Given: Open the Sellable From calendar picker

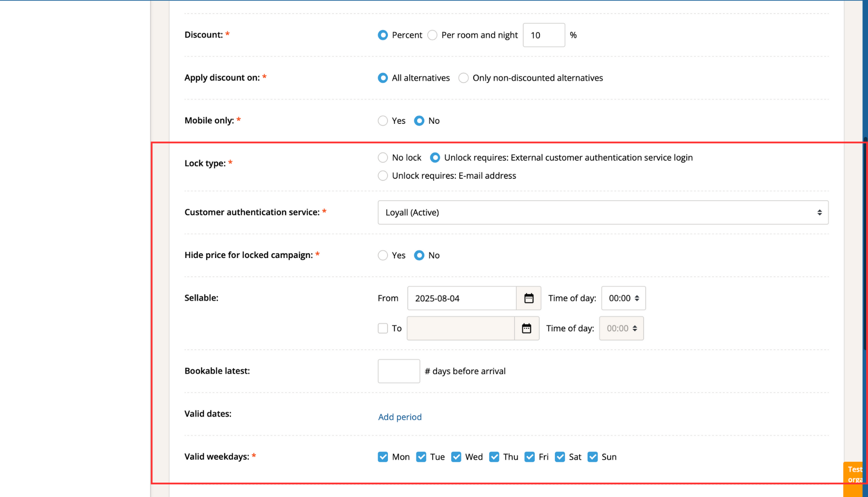Looking at the screenshot, I should click(528, 298).
